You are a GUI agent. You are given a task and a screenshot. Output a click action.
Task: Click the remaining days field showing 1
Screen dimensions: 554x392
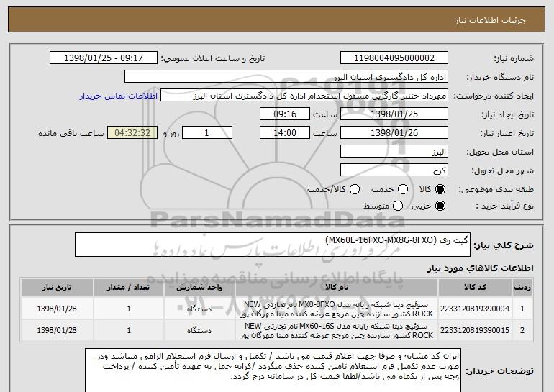pyautogui.click(x=207, y=133)
